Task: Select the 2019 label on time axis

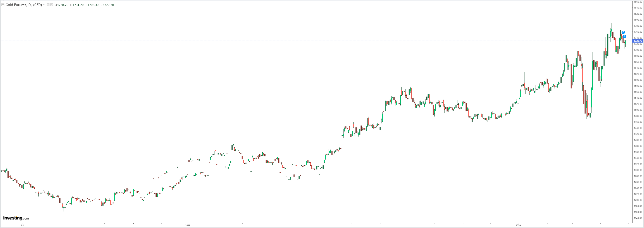Action: point(188,226)
